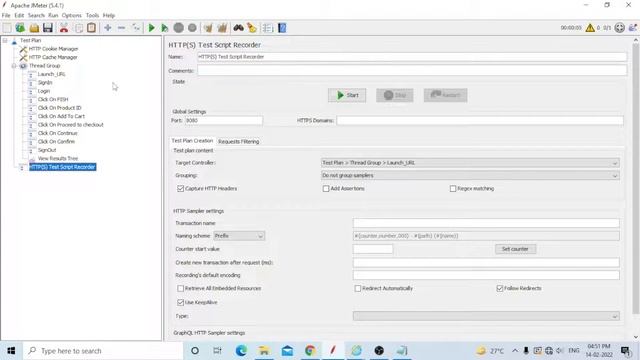
Task: Click Start no pauses toolbar icon
Action: [164, 28]
